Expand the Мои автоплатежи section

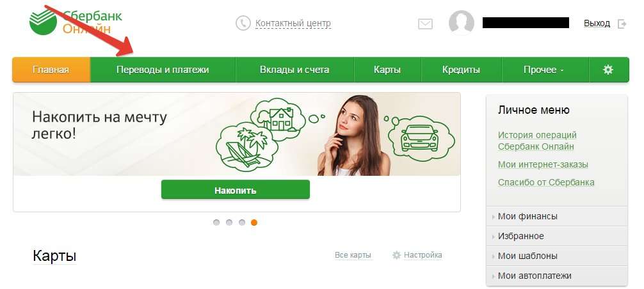(557, 276)
